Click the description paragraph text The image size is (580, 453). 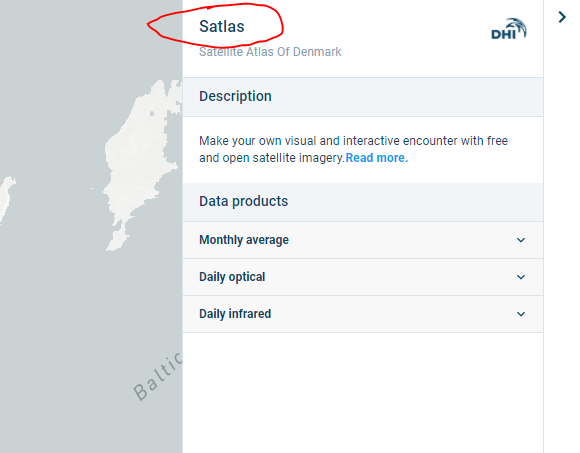pos(353,149)
